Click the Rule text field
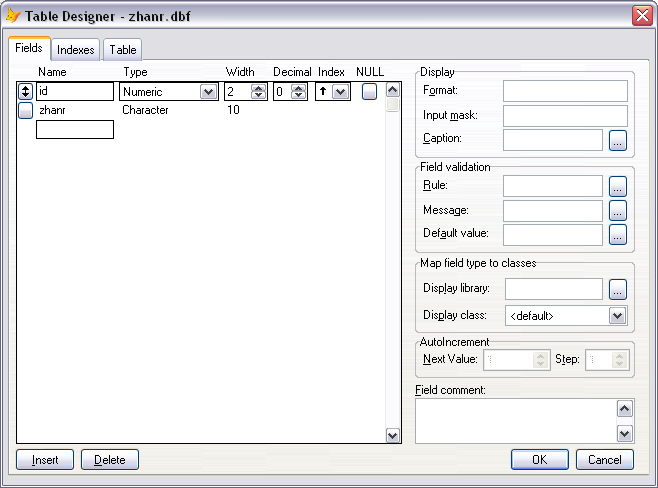Image resolution: width=658 pixels, height=488 pixels. click(x=553, y=186)
